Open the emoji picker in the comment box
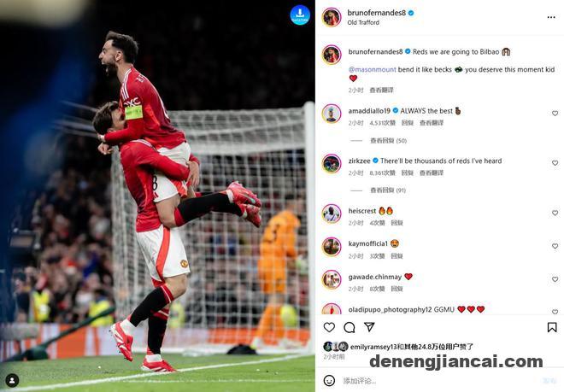Image resolution: width=564 pixels, height=392 pixels. (329, 381)
